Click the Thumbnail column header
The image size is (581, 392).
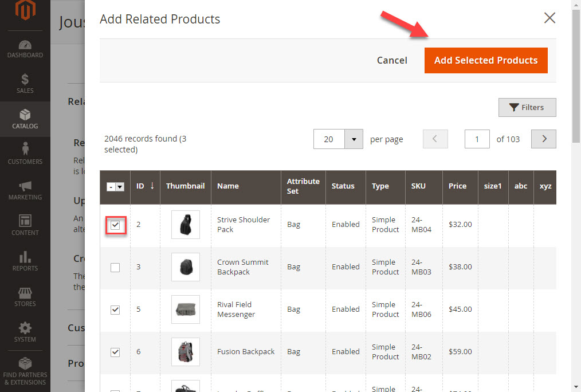coord(185,186)
